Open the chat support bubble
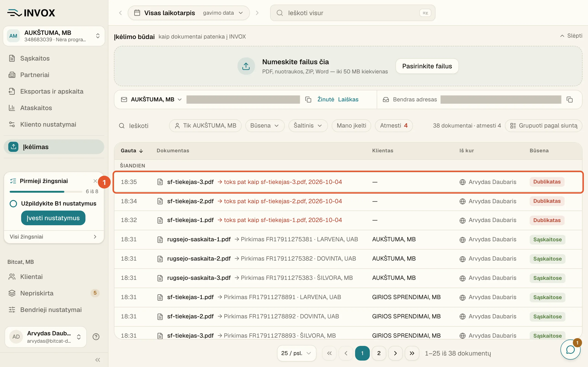 click(x=570, y=350)
